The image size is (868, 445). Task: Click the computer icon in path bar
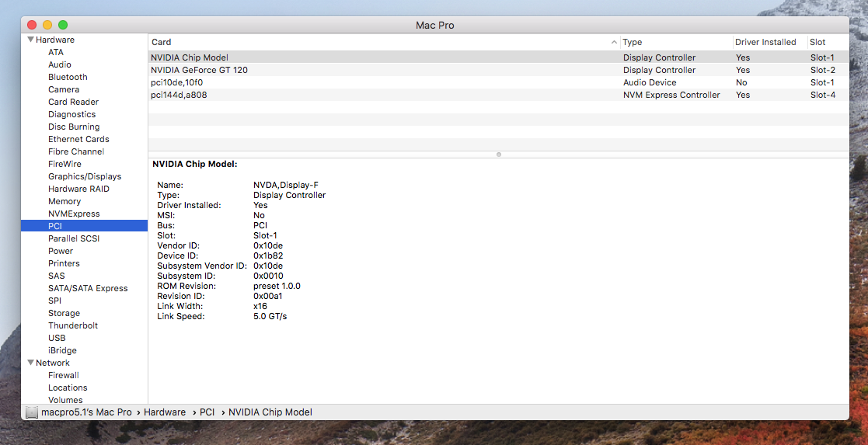[32, 412]
